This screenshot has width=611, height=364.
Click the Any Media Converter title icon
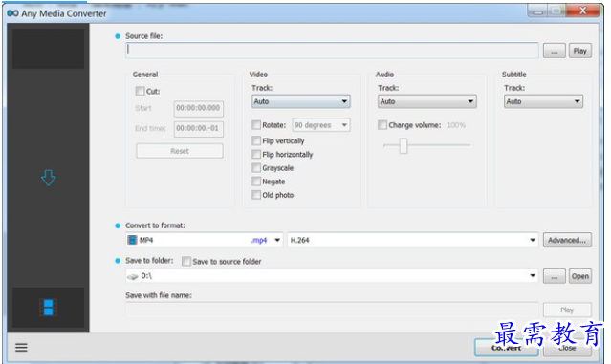pos(12,13)
